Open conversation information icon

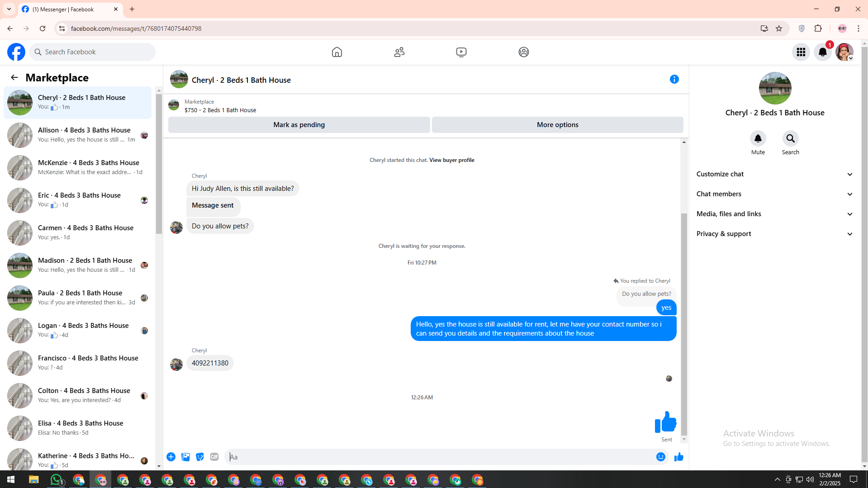coord(674,79)
